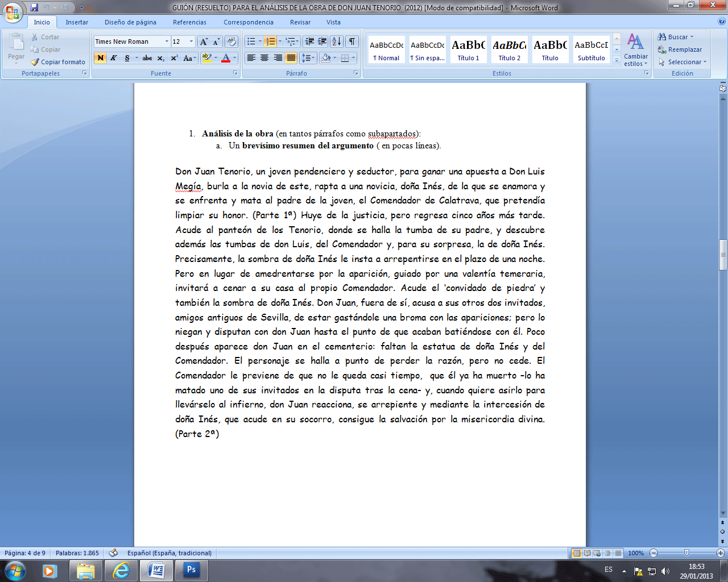This screenshot has width=728, height=582.
Task: Switch to Insertar tab
Action: [x=77, y=22]
